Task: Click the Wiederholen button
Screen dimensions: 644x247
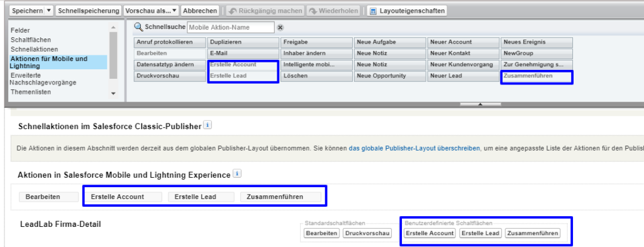Action: point(333,11)
